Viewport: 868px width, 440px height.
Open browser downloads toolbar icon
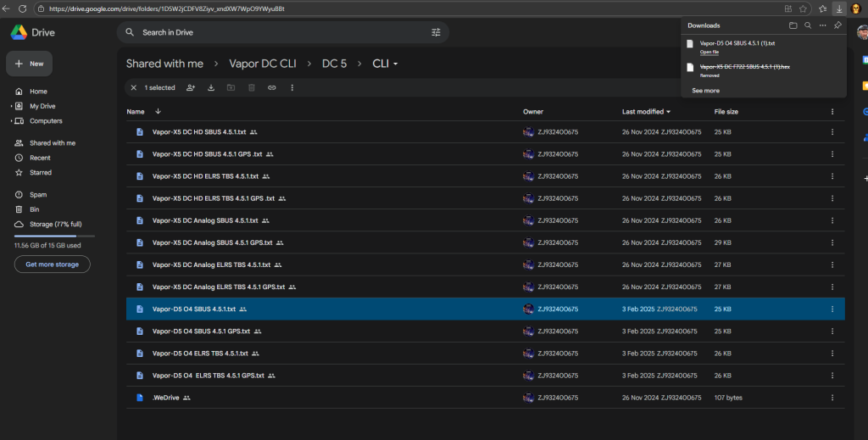pos(839,8)
